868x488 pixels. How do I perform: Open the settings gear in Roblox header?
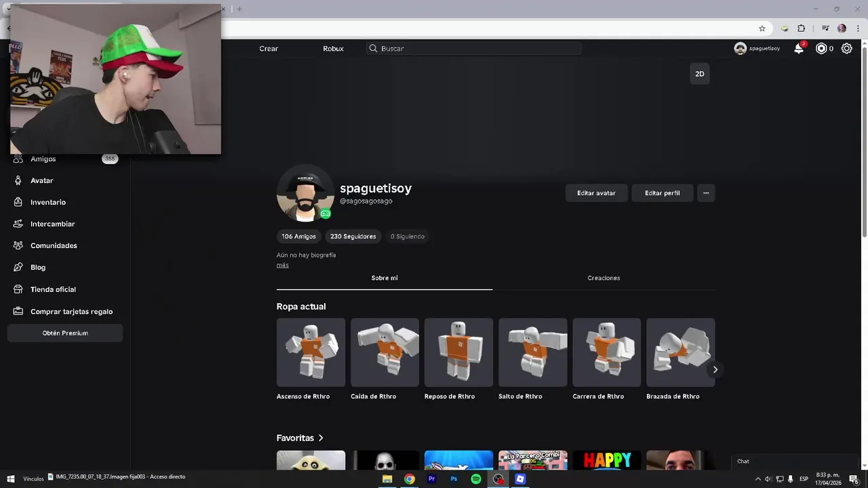click(847, 49)
